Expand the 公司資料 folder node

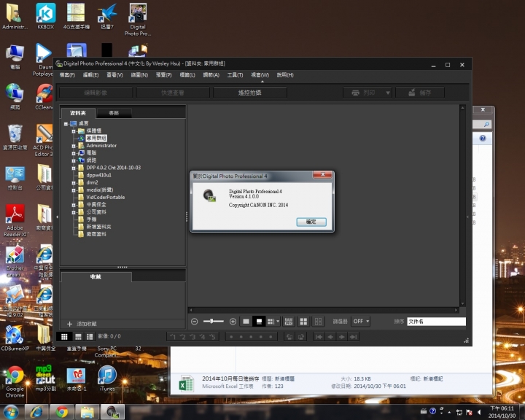pos(74,212)
